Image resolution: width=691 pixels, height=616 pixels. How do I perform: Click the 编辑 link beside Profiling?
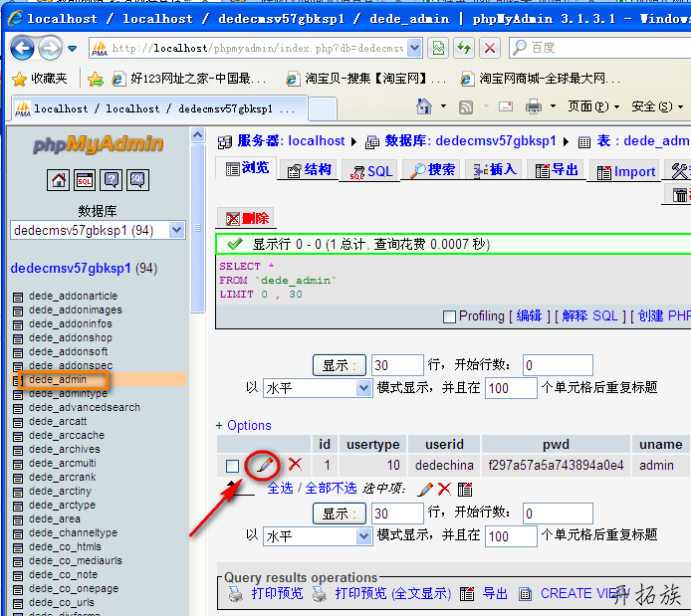click(529, 315)
